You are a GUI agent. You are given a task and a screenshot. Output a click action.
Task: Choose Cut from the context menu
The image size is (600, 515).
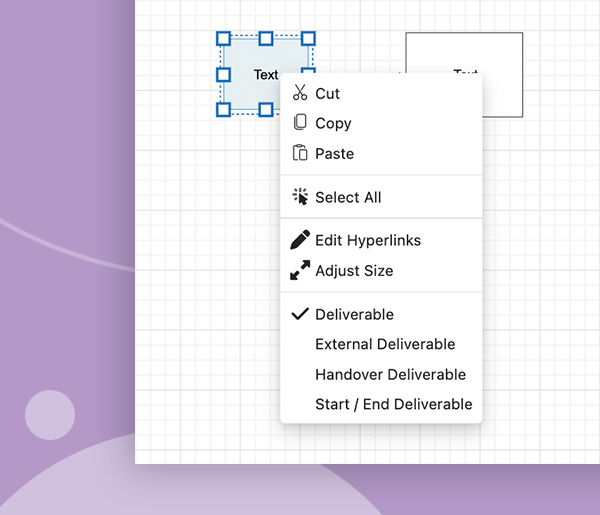point(381,93)
